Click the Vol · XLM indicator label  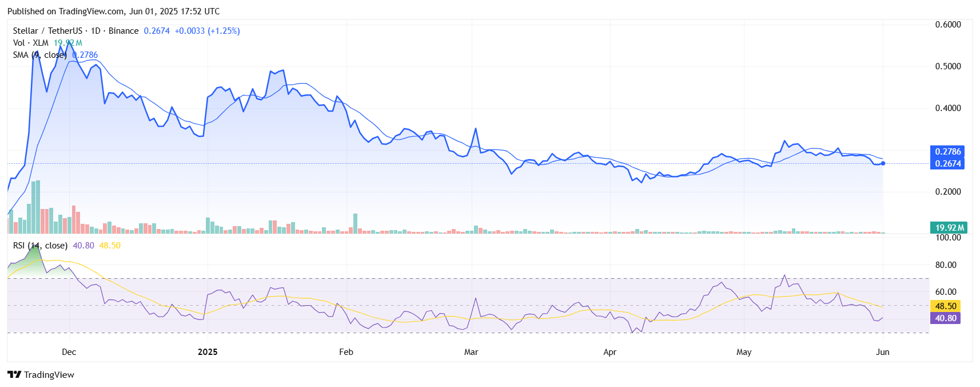30,43
